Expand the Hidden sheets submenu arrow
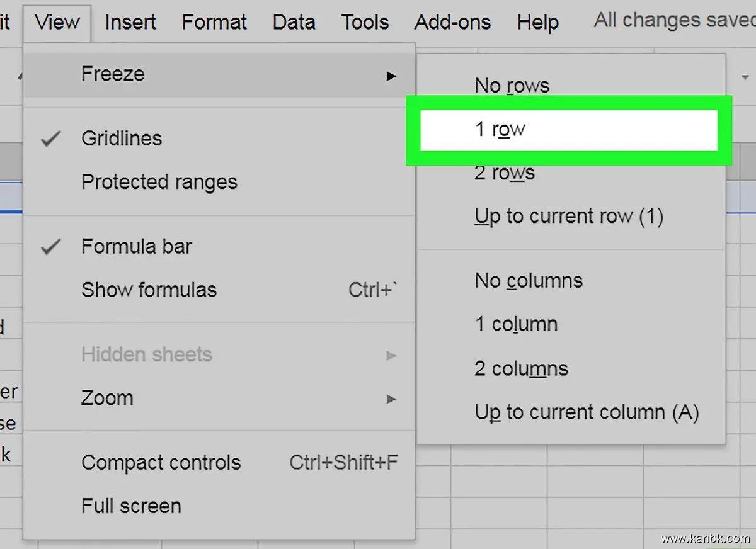Viewport: 756px width, 549px height. 391,355
